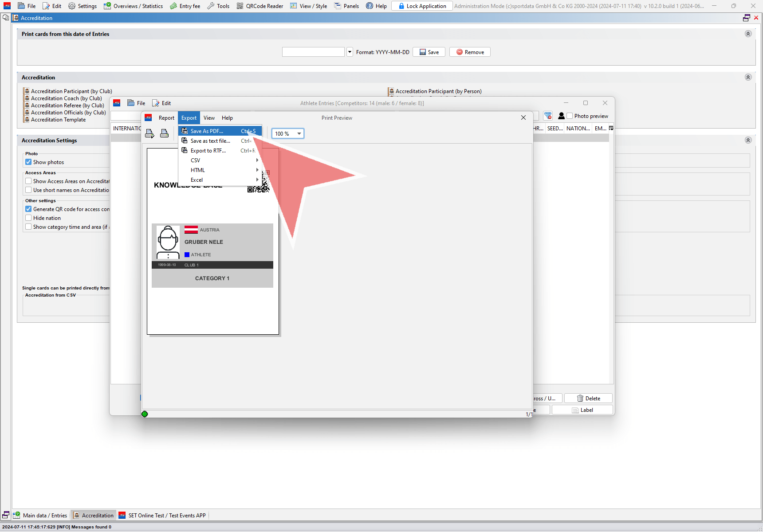Tick the Photo preview checkbox

click(x=570, y=116)
